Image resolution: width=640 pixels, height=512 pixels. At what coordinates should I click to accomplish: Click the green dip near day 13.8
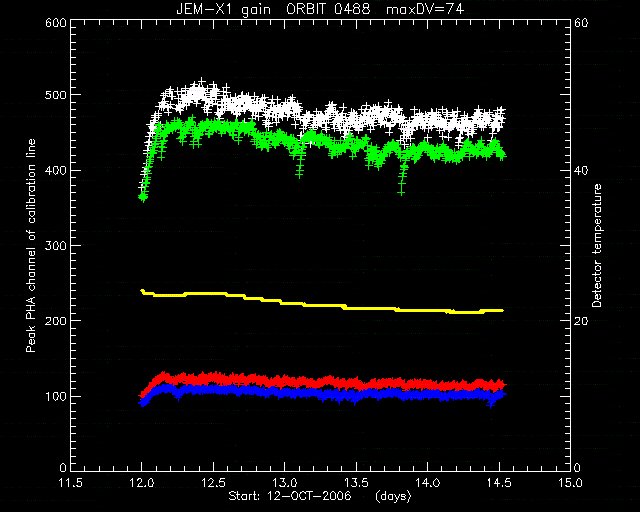[x=402, y=180]
